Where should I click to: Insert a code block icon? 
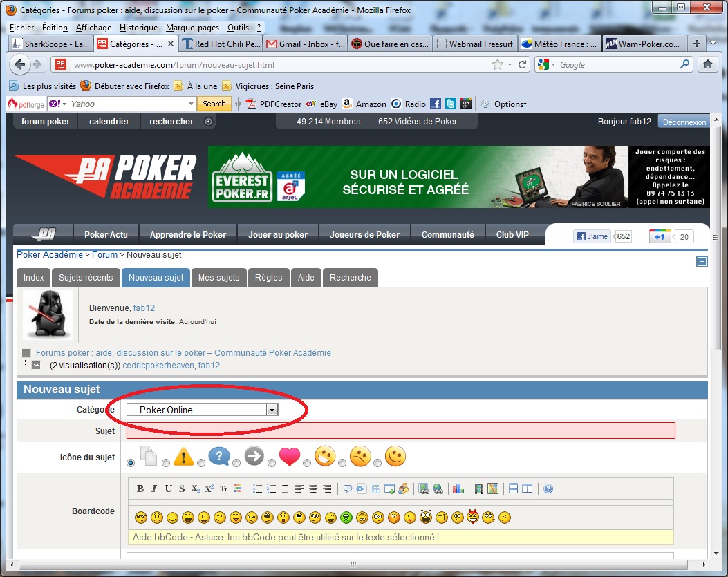pos(361,489)
